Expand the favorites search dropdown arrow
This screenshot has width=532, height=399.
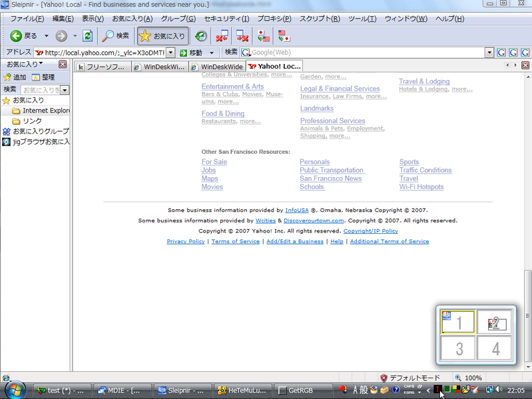65,90
